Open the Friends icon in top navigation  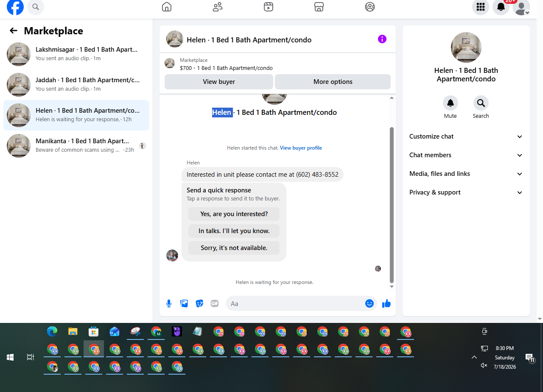pos(218,7)
